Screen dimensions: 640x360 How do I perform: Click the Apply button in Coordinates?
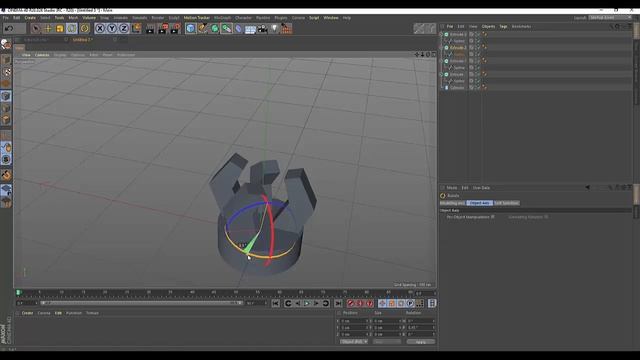pos(421,342)
